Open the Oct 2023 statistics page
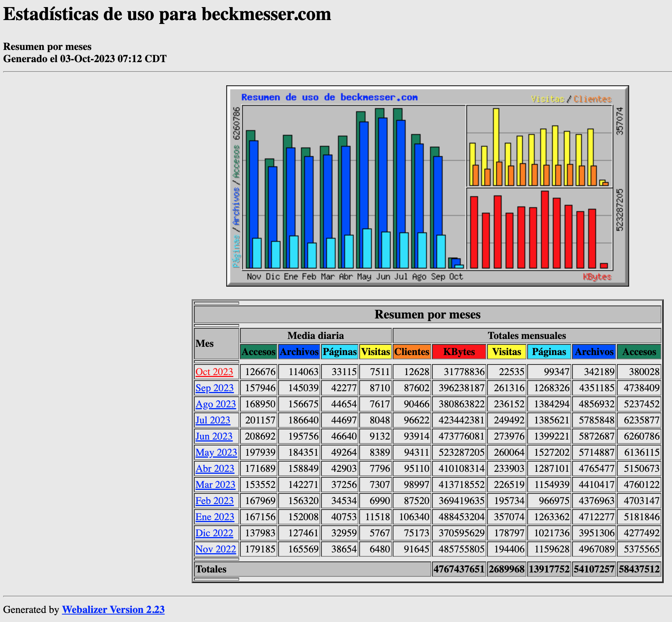Image resolution: width=672 pixels, height=622 pixels. click(214, 372)
